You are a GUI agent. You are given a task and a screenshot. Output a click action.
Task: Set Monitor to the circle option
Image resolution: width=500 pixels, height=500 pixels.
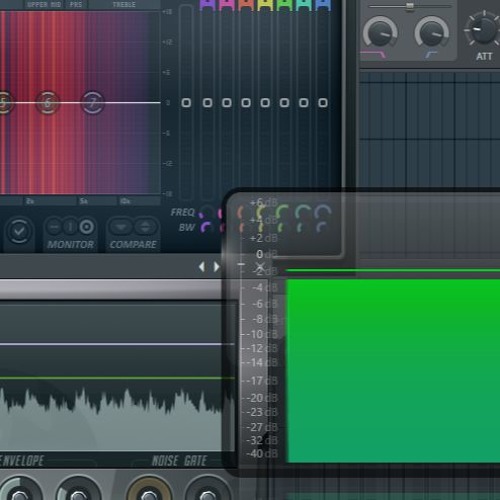click(x=87, y=227)
